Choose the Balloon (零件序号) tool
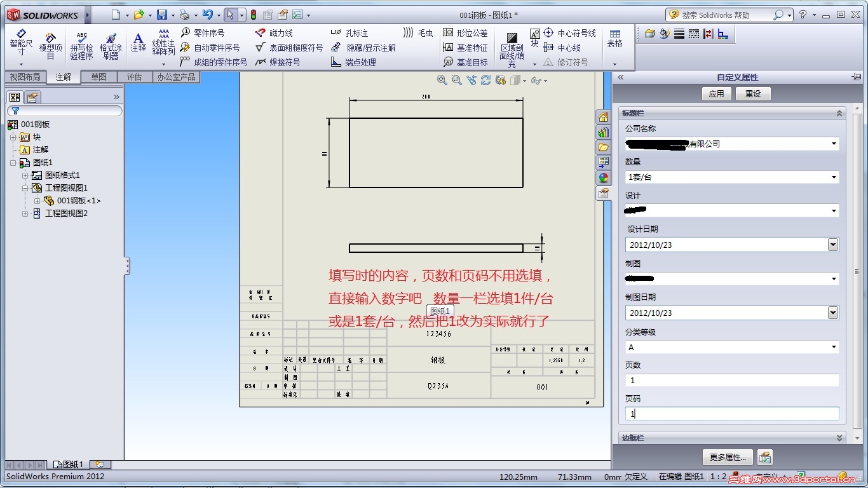Viewport: 868px width, 488px height. 202,33
